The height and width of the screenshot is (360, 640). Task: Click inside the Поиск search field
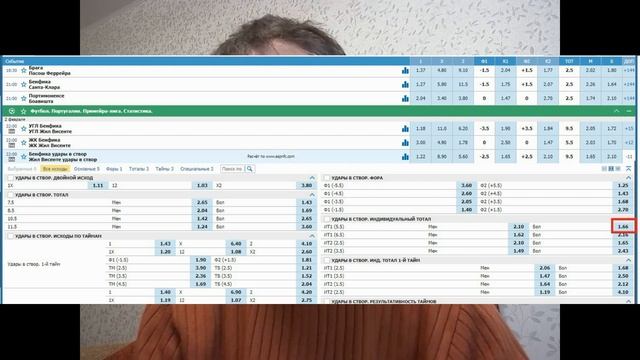232,169
